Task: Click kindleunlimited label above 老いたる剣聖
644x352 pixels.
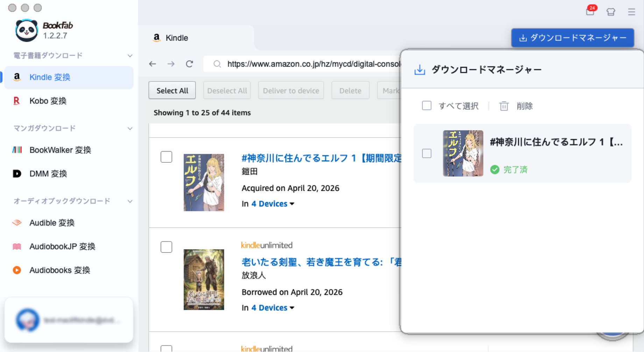Action: click(x=267, y=245)
